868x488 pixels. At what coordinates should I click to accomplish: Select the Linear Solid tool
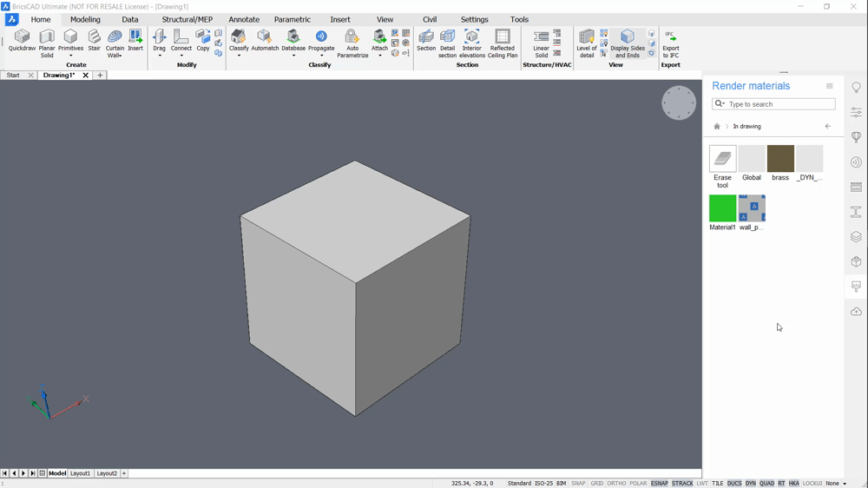pyautogui.click(x=542, y=43)
